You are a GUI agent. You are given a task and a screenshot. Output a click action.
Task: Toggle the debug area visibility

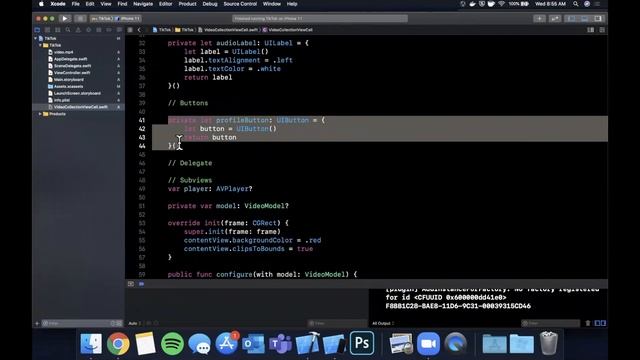coord(584,18)
